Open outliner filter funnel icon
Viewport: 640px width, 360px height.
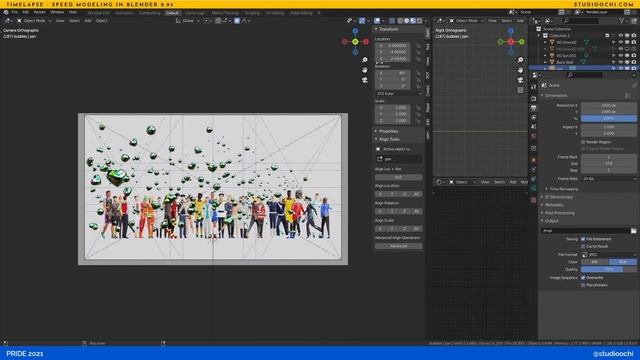click(x=622, y=21)
